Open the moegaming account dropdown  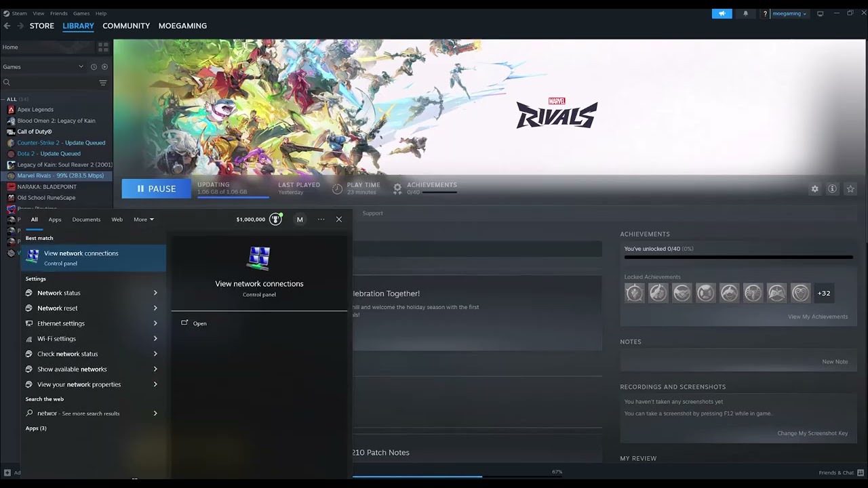tap(789, 14)
